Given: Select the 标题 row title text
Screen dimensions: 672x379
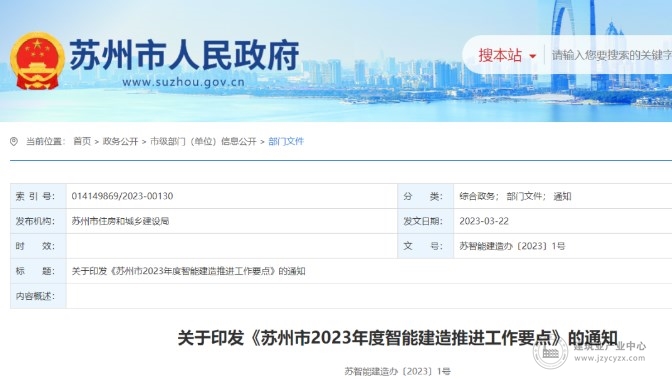Looking at the screenshot, I should pyautogui.click(x=189, y=271).
